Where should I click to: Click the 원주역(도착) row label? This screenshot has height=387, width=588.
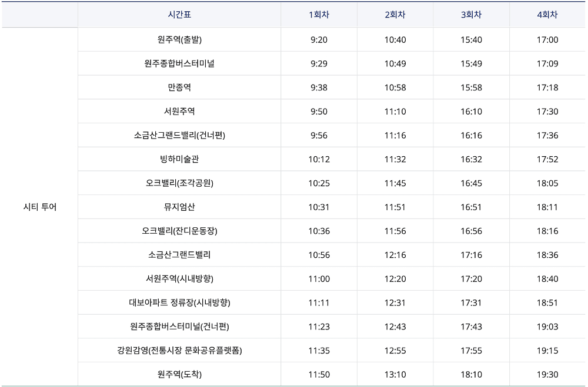(180, 374)
